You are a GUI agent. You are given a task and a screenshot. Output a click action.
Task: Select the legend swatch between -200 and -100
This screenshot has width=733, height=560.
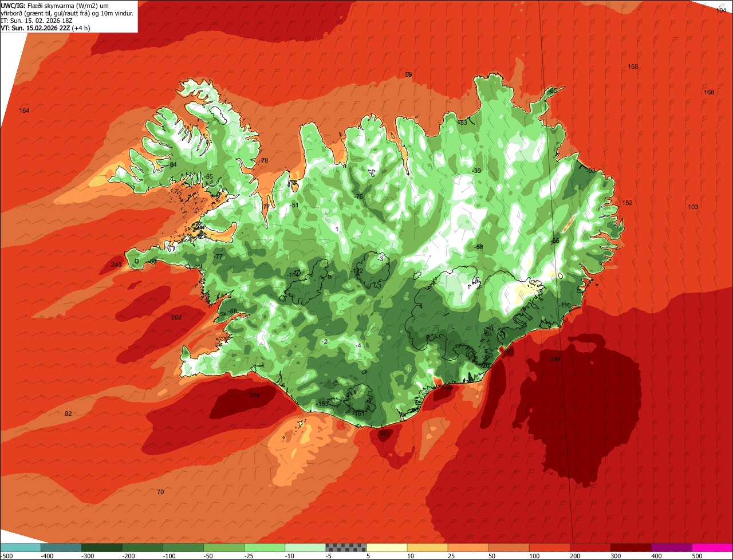click(143, 547)
